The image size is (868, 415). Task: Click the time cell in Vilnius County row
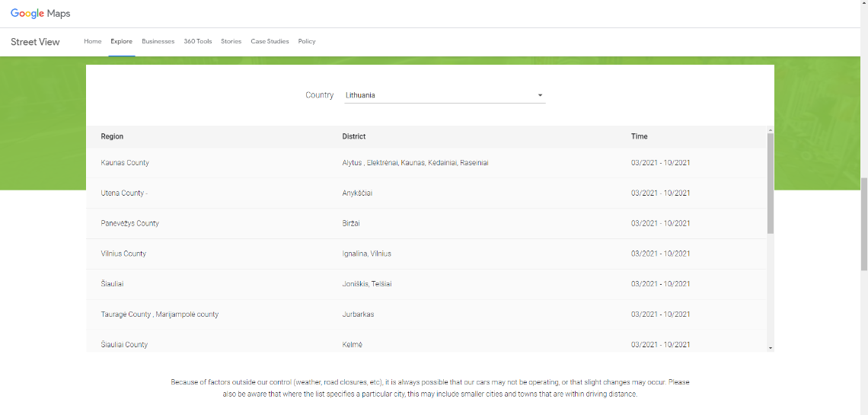tap(660, 254)
